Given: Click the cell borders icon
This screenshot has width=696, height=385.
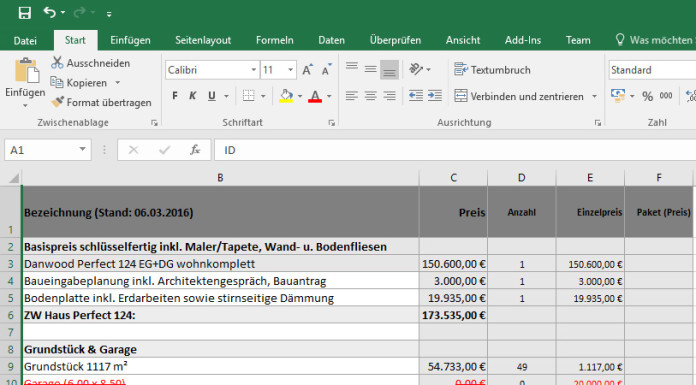Looking at the screenshot, I should pyautogui.click(x=249, y=96).
